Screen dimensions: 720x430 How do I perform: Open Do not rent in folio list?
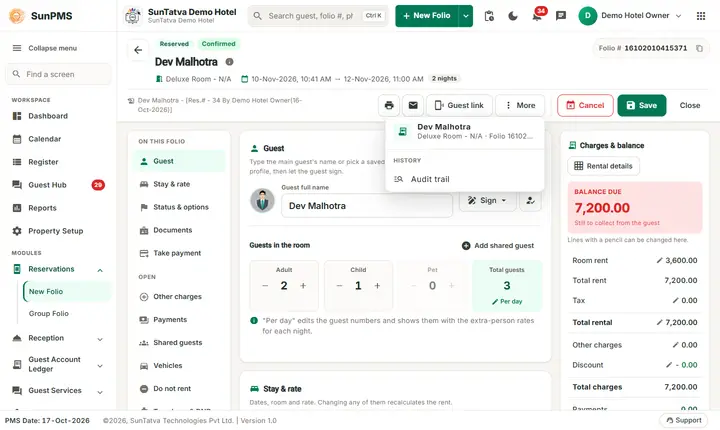pos(179,389)
